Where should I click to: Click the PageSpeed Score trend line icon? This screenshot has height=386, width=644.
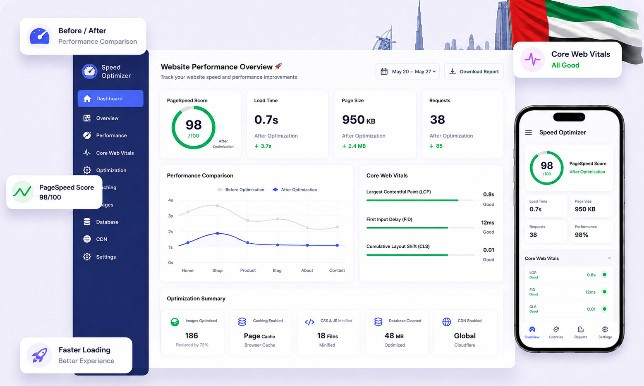point(22,192)
